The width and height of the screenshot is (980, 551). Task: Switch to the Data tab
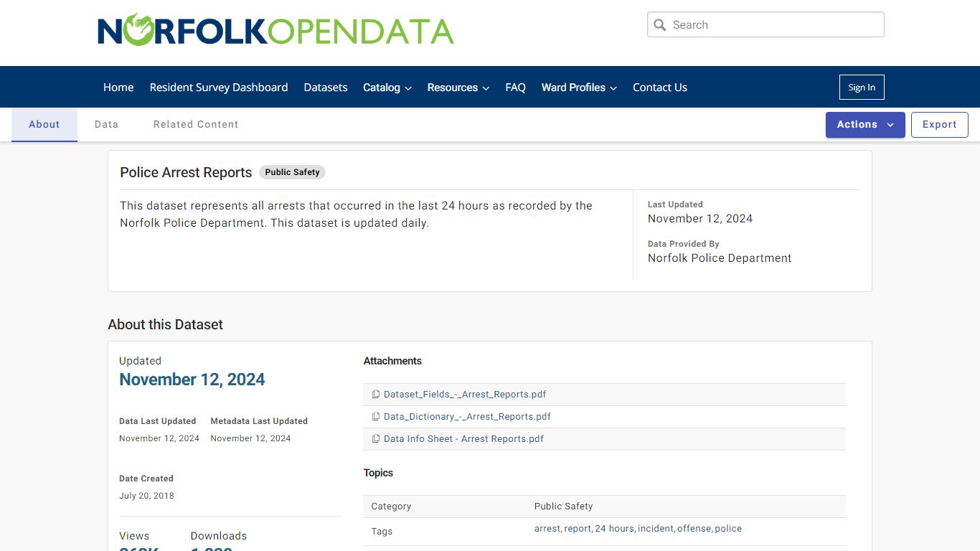(106, 125)
